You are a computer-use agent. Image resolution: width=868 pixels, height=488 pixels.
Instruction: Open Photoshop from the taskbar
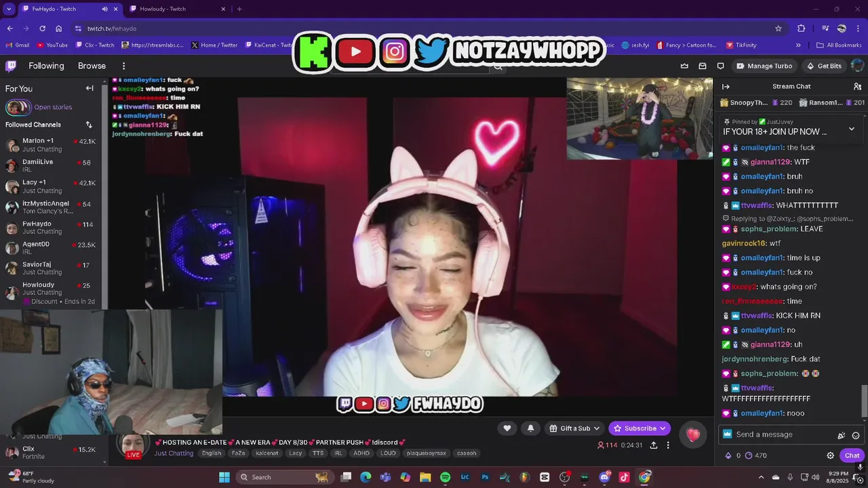point(485,477)
